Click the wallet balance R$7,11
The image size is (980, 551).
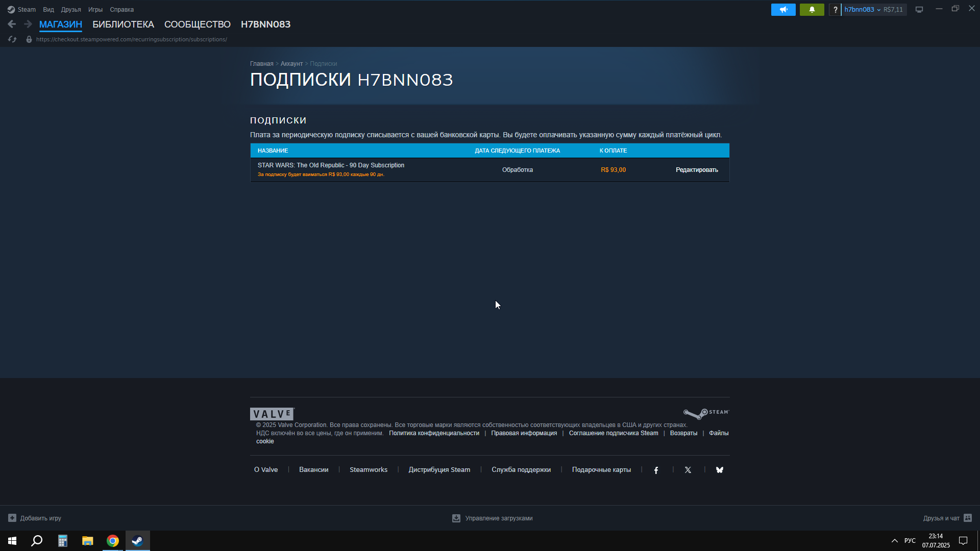(x=893, y=10)
